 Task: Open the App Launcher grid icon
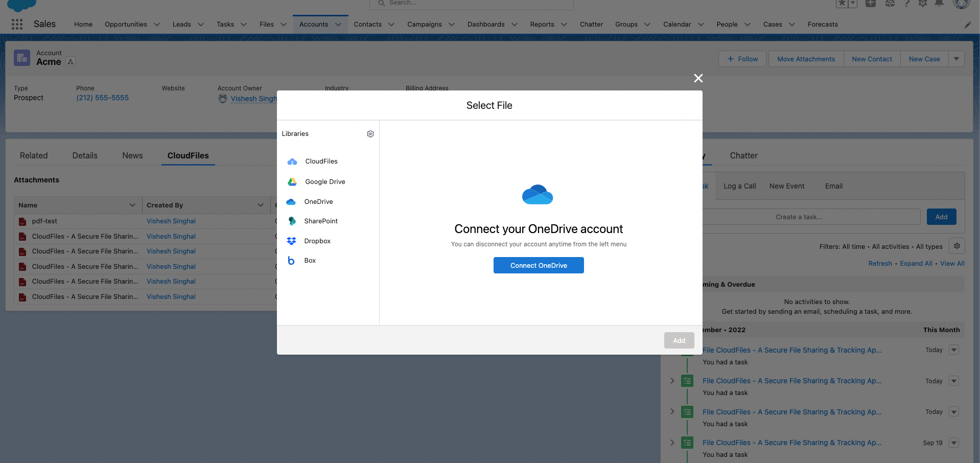pyautogui.click(x=17, y=25)
